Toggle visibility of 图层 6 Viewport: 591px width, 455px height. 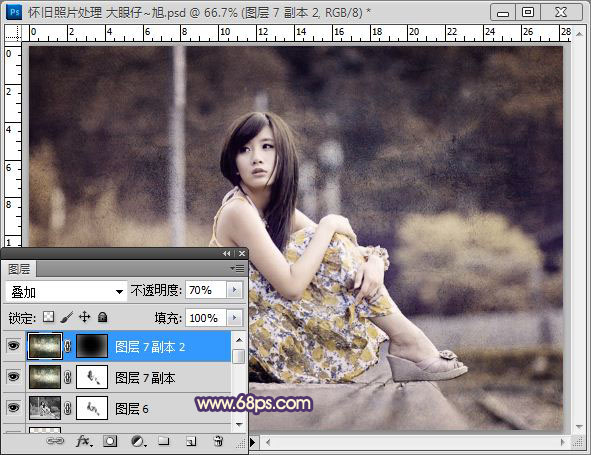pos(14,408)
